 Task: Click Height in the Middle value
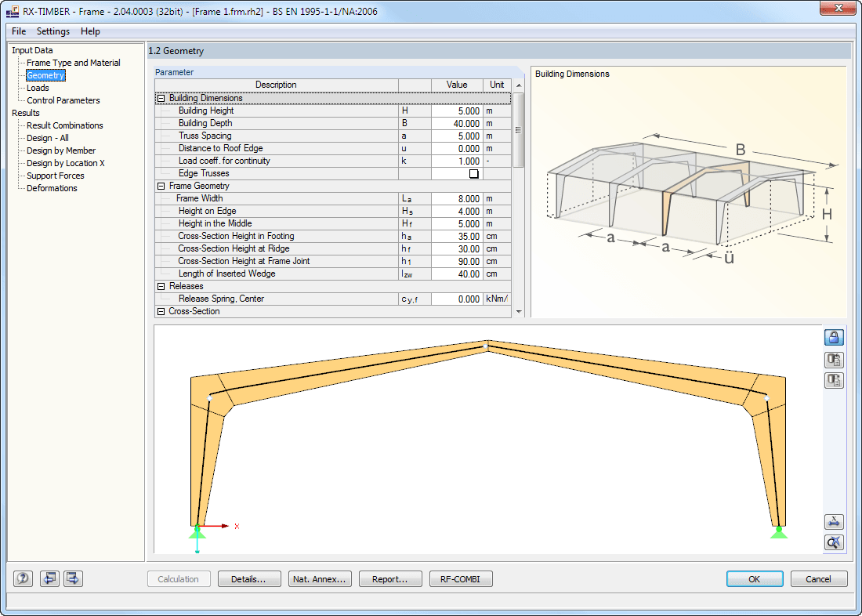click(456, 224)
